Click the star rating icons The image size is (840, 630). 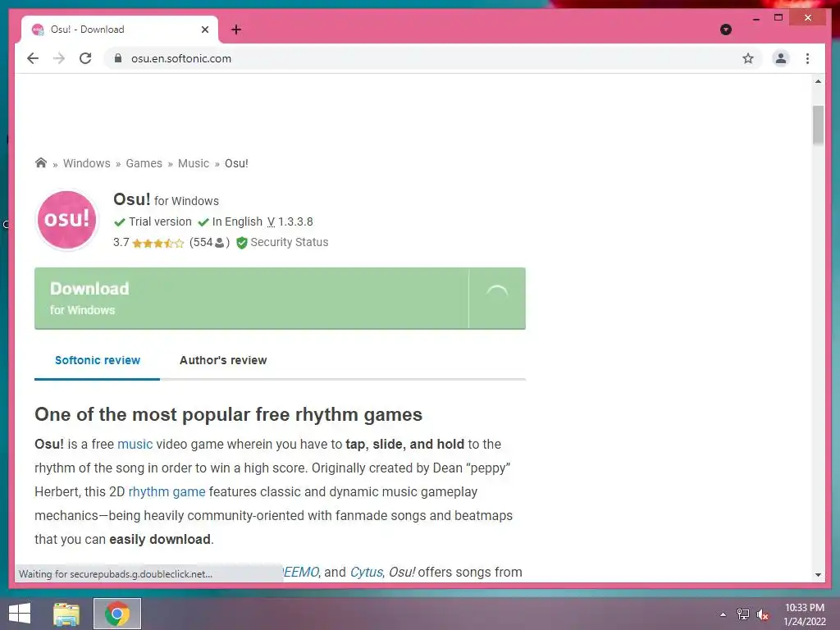[x=158, y=243]
